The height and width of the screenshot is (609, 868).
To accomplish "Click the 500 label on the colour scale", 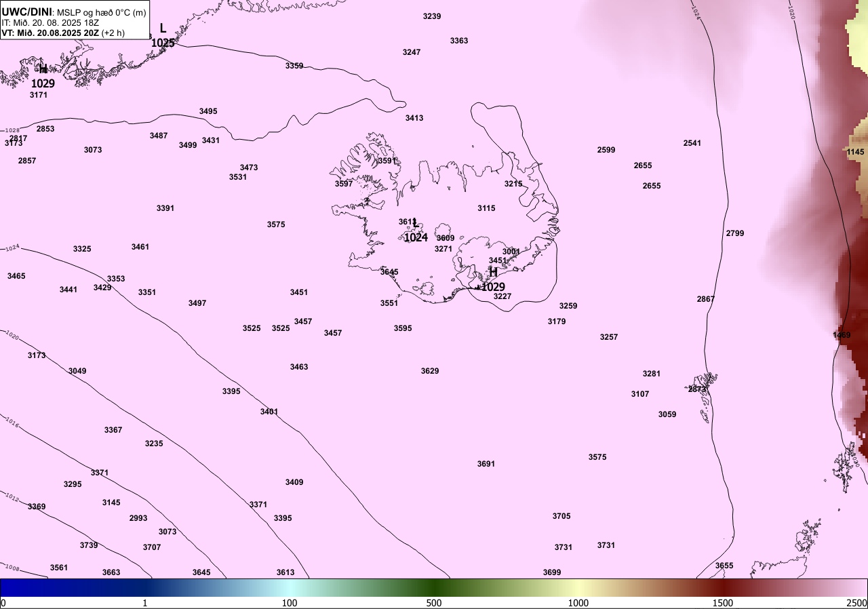I will click(x=434, y=603).
